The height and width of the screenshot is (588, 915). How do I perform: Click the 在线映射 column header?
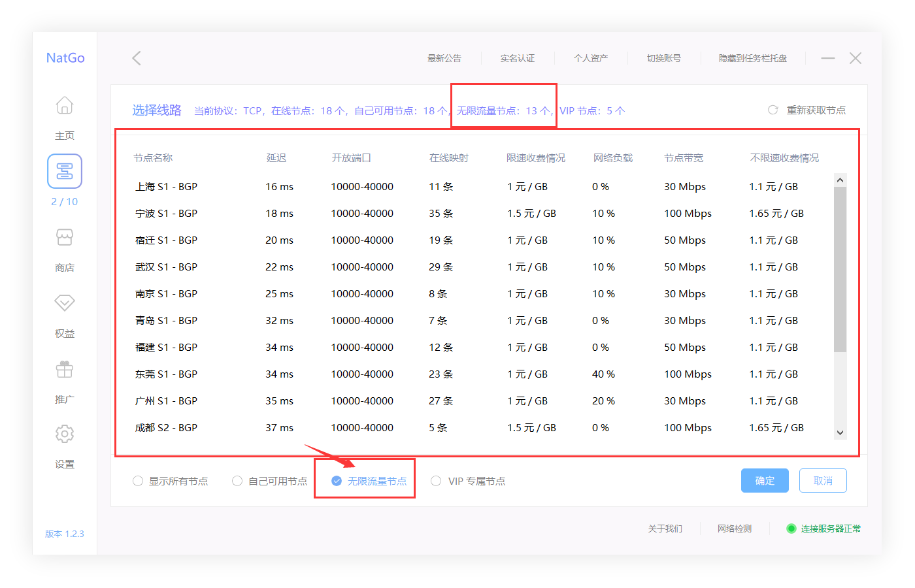pos(449,157)
